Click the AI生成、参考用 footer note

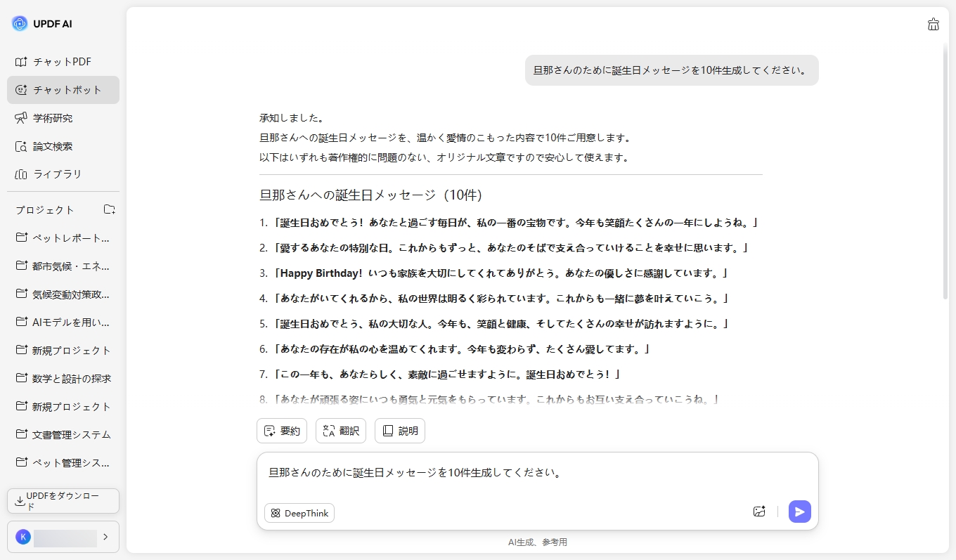[x=538, y=542]
